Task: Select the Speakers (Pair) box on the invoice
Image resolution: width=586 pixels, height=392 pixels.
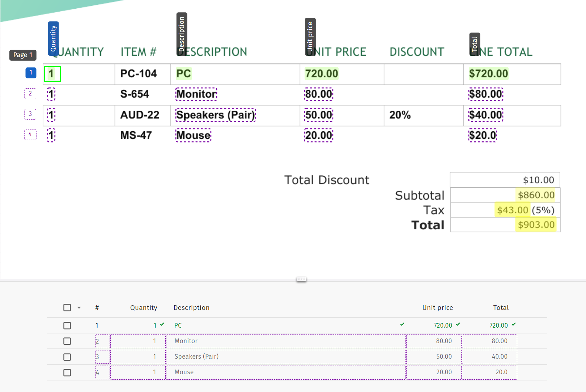Action: [216, 115]
